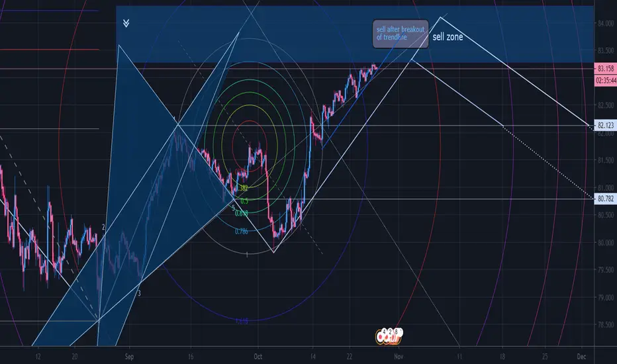Click the 81.000 price axis label
This screenshot has width=617, height=364.
(606, 188)
